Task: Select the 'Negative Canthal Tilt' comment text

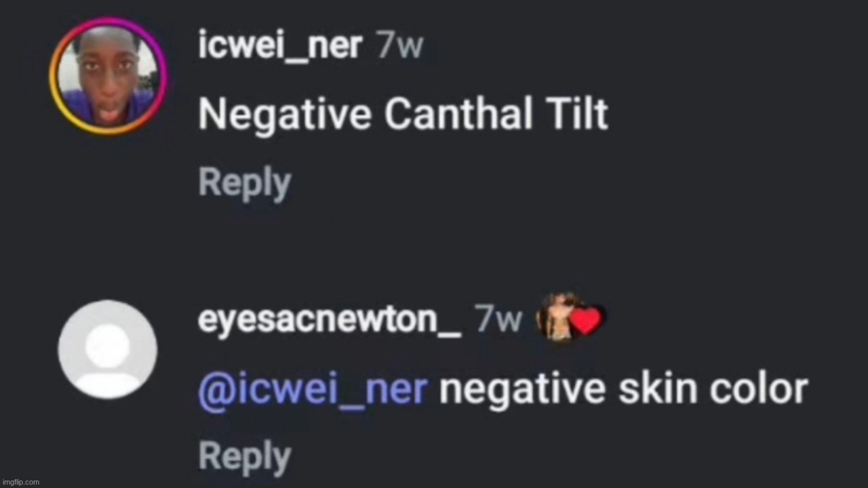Action: [x=403, y=114]
